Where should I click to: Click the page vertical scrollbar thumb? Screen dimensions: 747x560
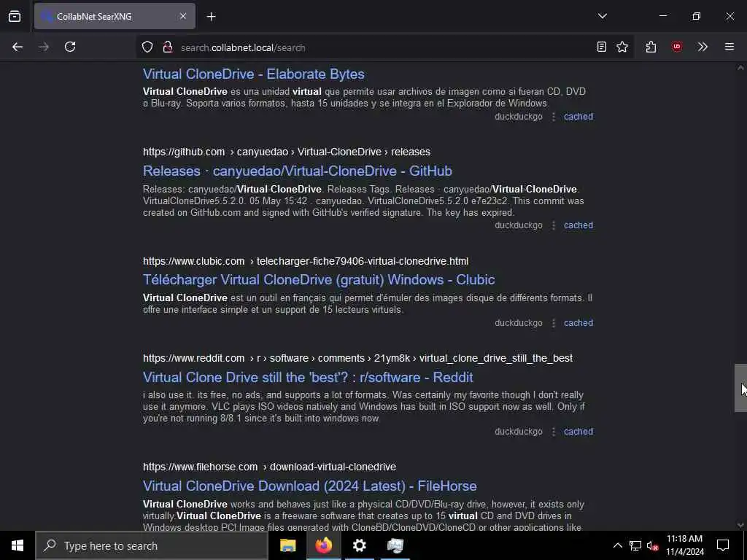pos(740,388)
